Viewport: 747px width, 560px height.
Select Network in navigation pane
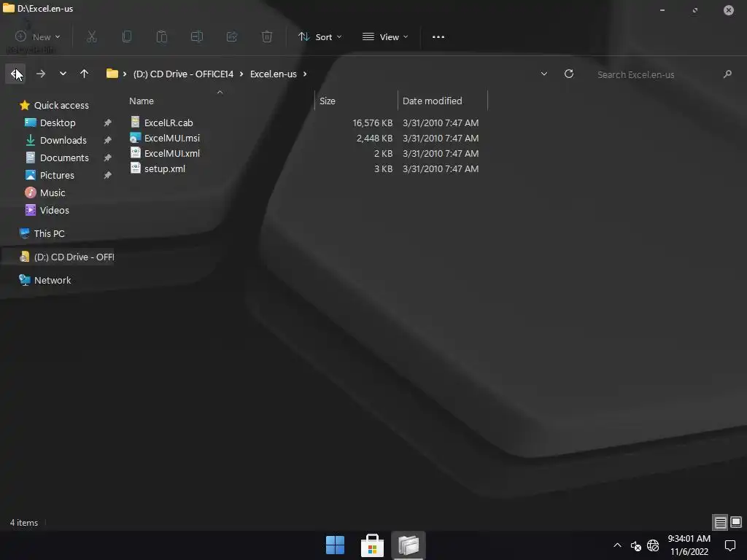click(x=53, y=281)
